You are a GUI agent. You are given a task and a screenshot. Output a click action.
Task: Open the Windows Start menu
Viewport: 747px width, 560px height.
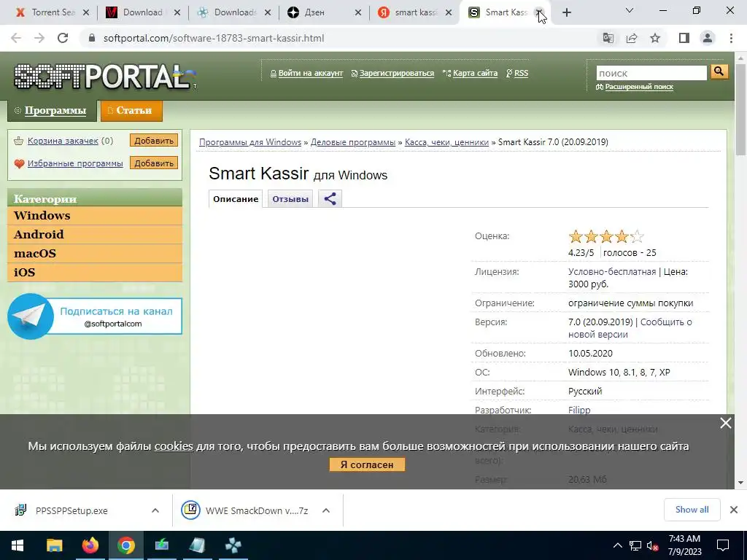click(x=18, y=545)
